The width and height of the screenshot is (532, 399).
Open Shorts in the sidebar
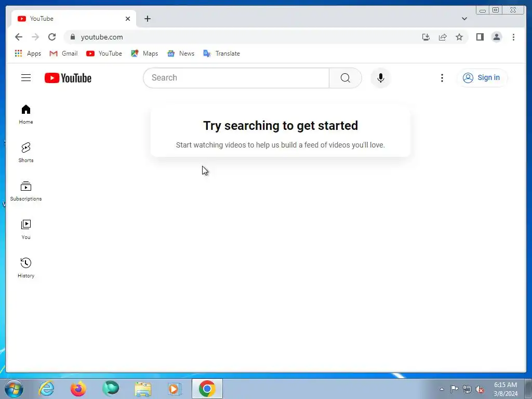click(26, 152)
